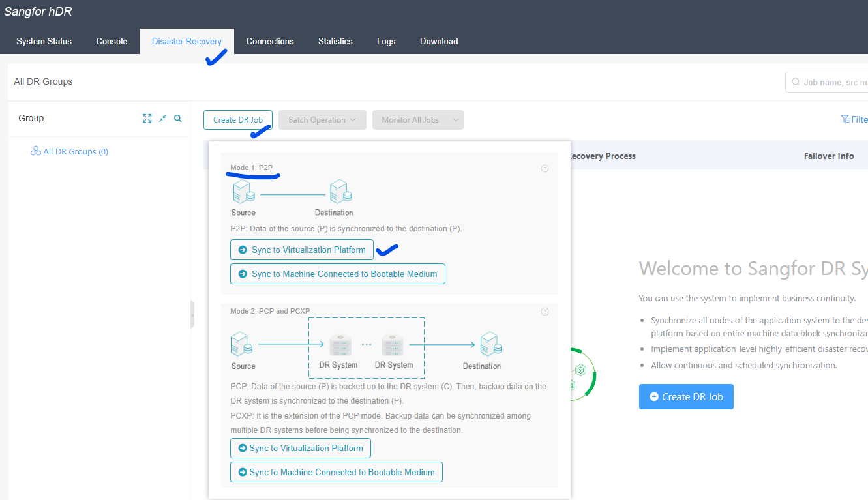
Task: Expand the Monitor All Jobs dropdown arrow
Action: click(x=456, y=120)
